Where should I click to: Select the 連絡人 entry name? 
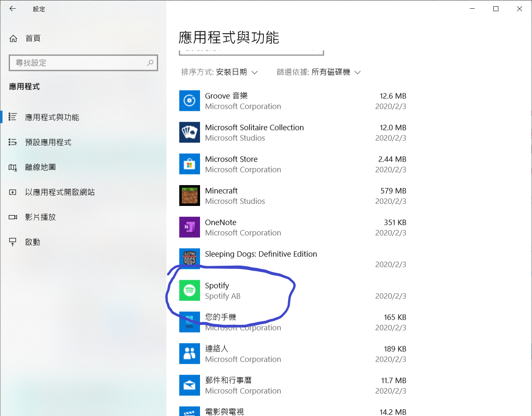pyautogui.click(x=217, y=349)
